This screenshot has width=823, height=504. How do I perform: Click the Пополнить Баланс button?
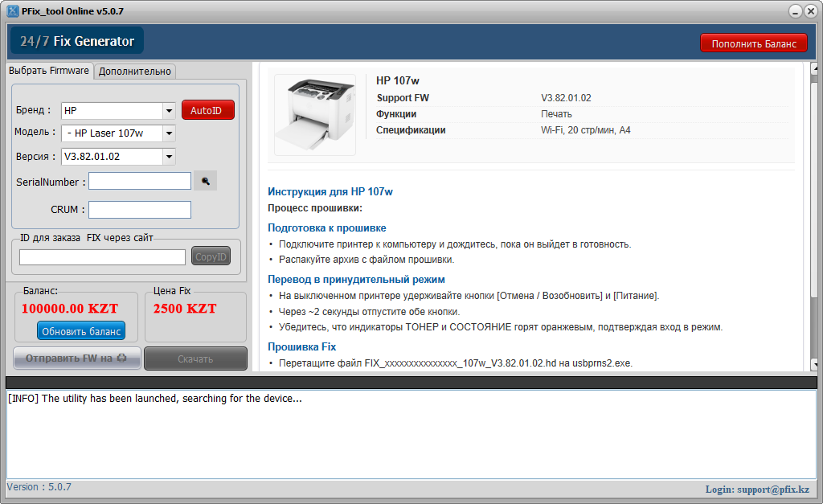[753, 43]
